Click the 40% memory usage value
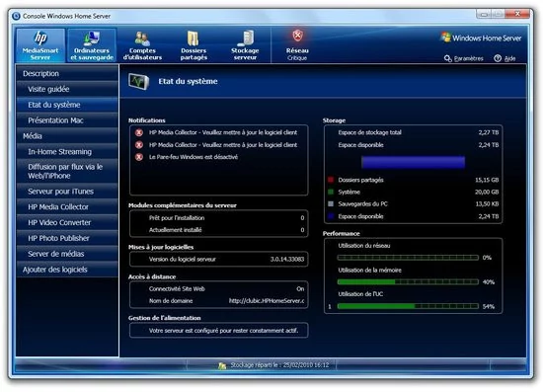The width and height of the screenshot is (543, 392). (x=489, y=282)
